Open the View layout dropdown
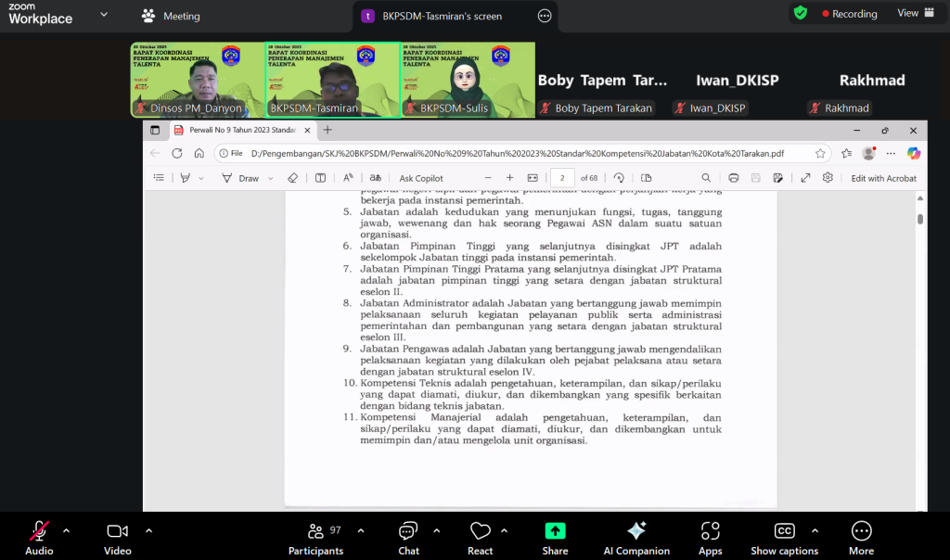This screenshot has height=560, width=950. click(x=914, y=14)
